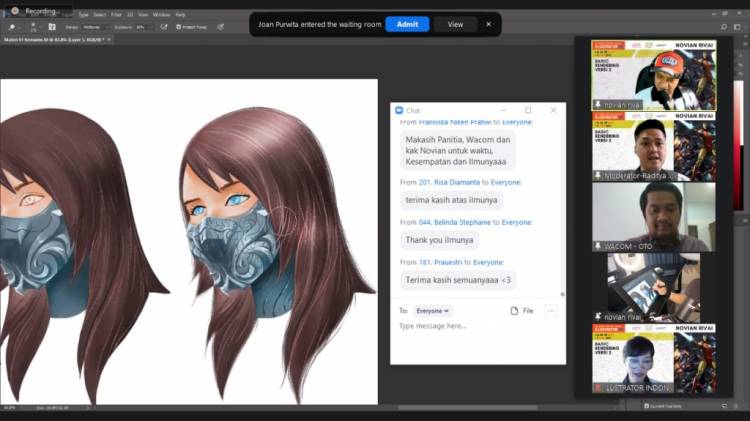Click sender name Risa Diamanta in chat

click(449, 182)
